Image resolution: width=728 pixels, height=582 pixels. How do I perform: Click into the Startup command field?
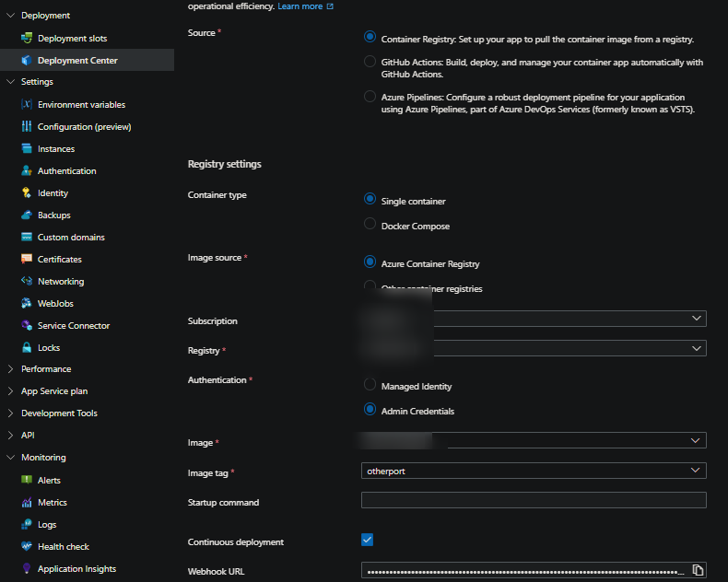tap(534, 500)
